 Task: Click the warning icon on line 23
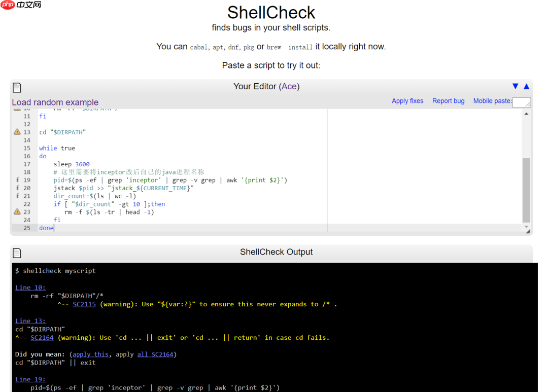17,211
